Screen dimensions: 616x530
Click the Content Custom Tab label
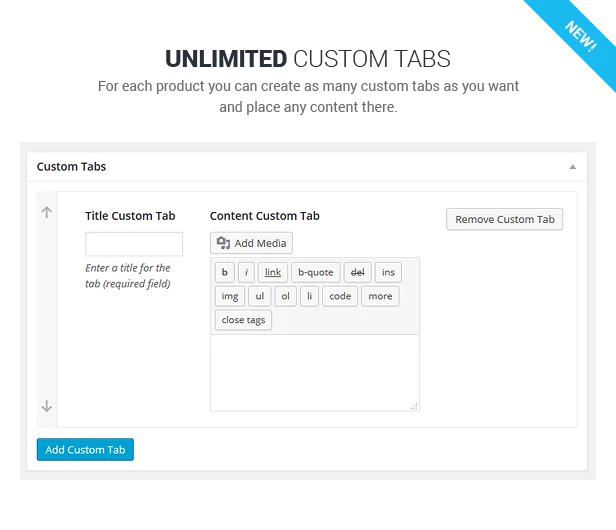[x=264, y=216]
